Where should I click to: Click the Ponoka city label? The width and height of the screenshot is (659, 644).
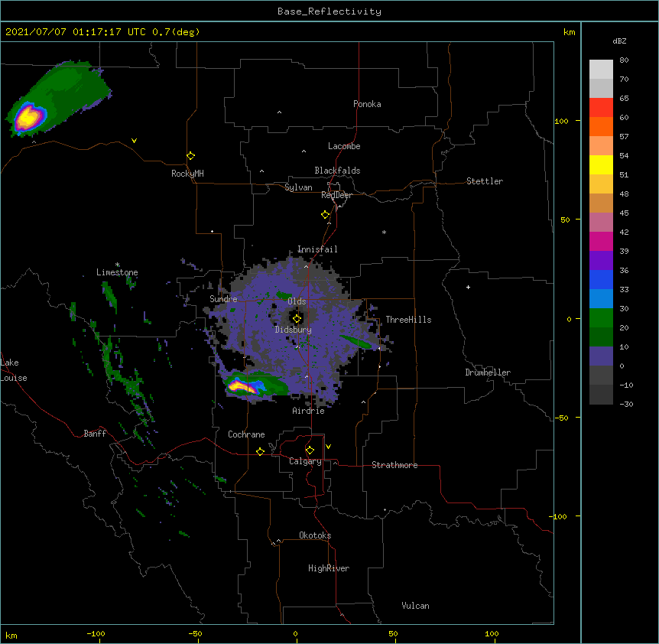click(367, 104)
